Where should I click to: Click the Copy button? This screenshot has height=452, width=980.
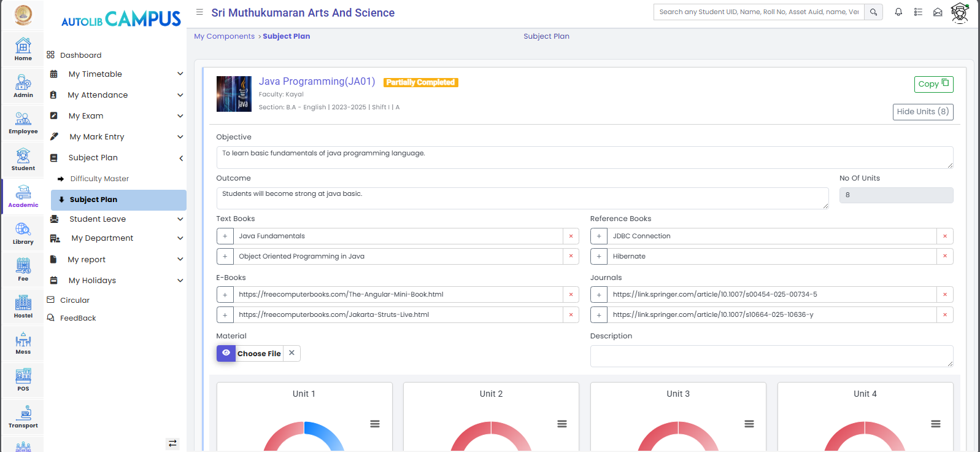click(933, 84)
